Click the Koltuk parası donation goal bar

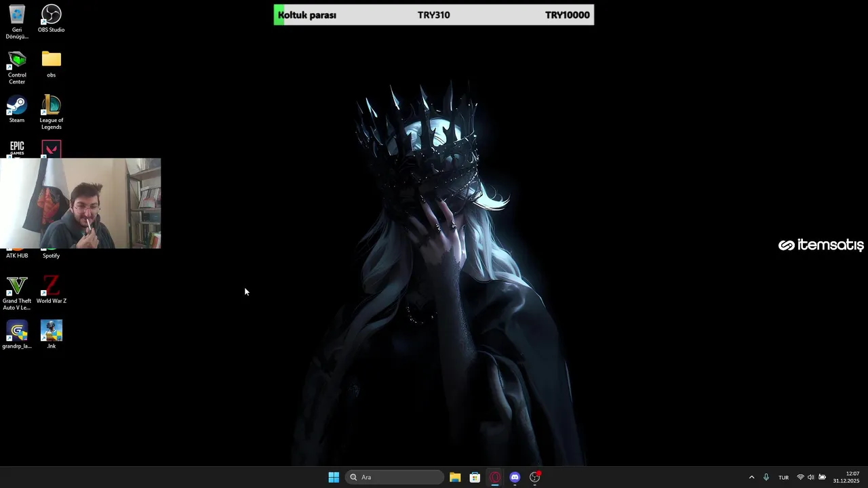pos(434,15)
